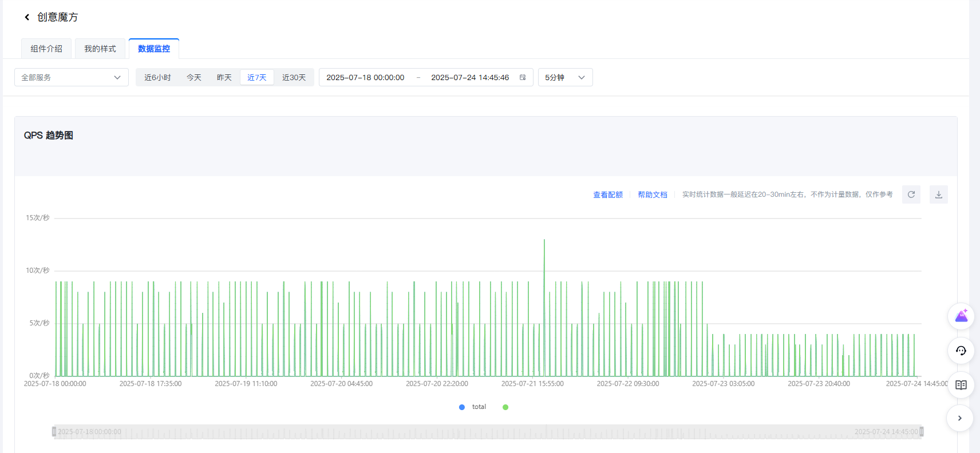Open the calendar icon in date range
The height and width of the screenshot is (453, 980).
523,77
